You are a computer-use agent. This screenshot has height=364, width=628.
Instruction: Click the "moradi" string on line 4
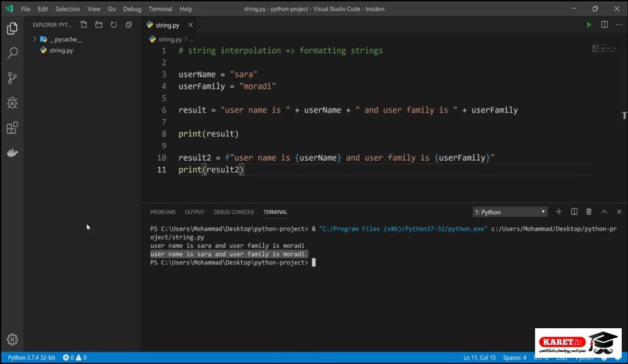coord(257,86)
